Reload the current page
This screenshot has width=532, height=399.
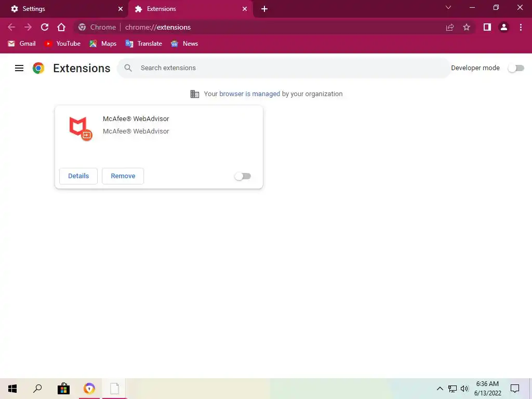(x=45, y=27)
